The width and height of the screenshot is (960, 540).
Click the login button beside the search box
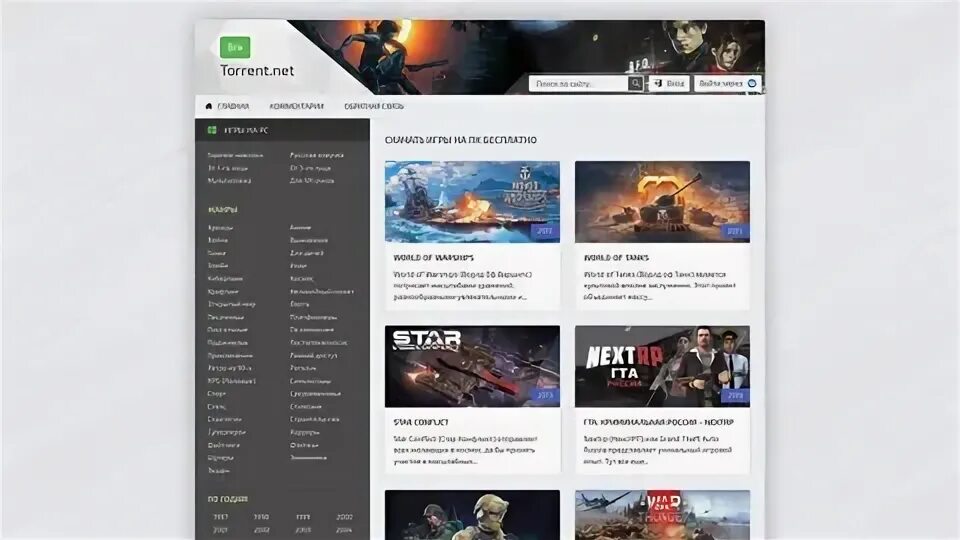pyautogui.click(x=669, y=83)
